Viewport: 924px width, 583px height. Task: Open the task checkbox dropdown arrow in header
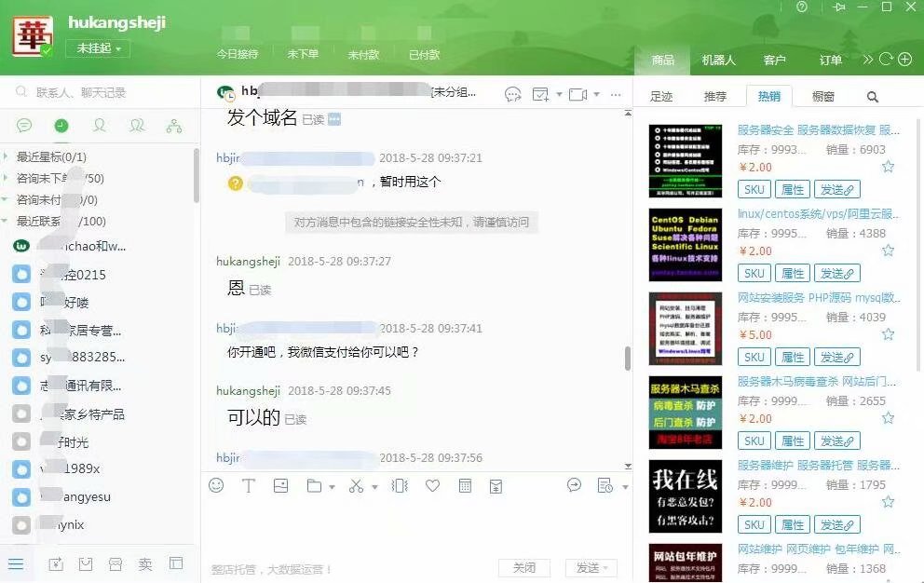559,94
